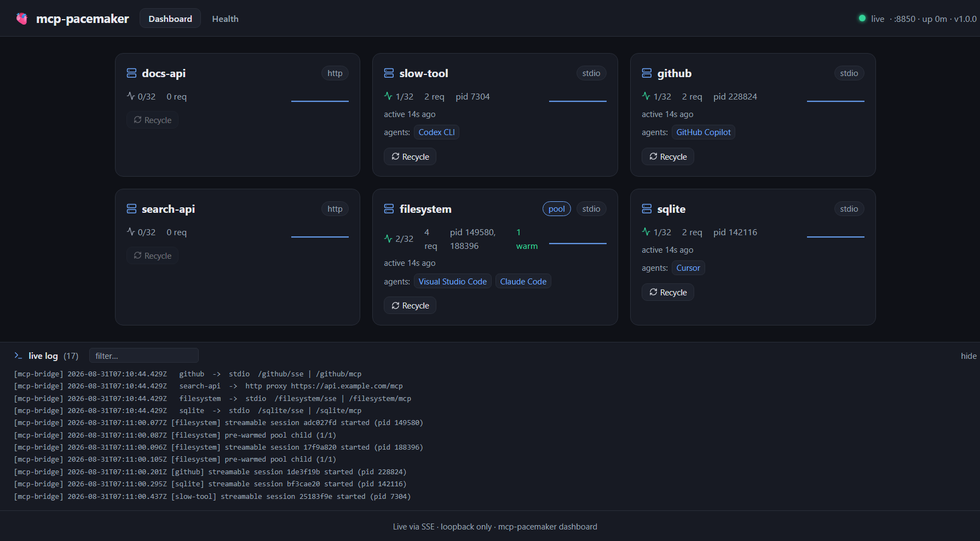Click the server icon beside filesystem
The width and height of the screenshot is (980, 541).
tap(389, 209)
